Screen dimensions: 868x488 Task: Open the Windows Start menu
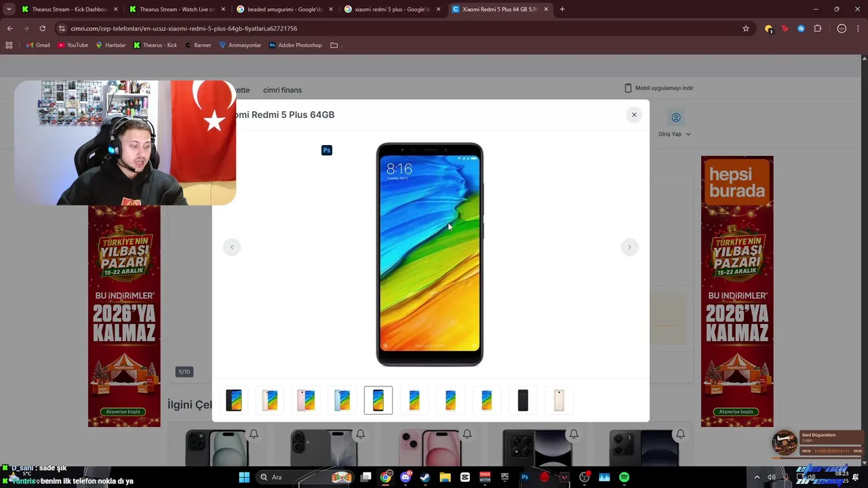click(x=244, y=477)
